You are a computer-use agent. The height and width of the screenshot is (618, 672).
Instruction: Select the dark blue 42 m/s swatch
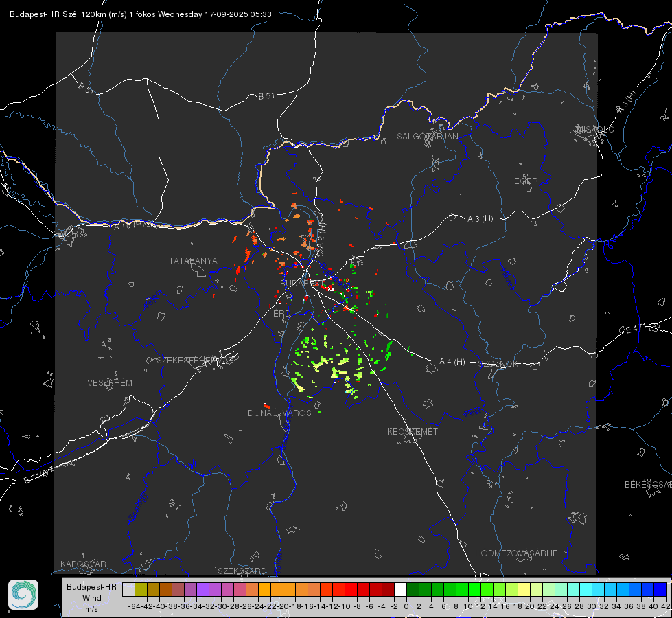click(660, 589)
